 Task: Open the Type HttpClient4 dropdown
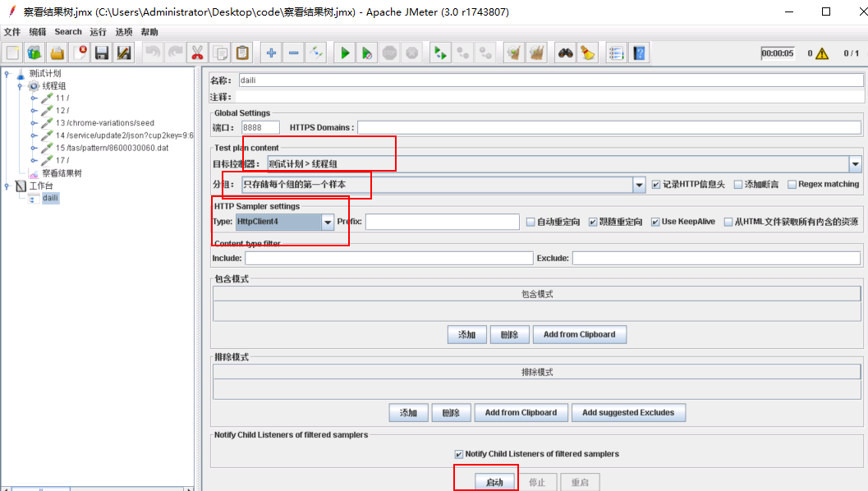pos(328,222)
